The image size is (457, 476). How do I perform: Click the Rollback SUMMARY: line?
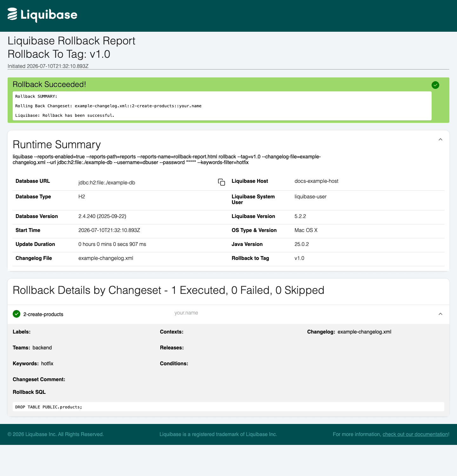click(x=36, y=96)
